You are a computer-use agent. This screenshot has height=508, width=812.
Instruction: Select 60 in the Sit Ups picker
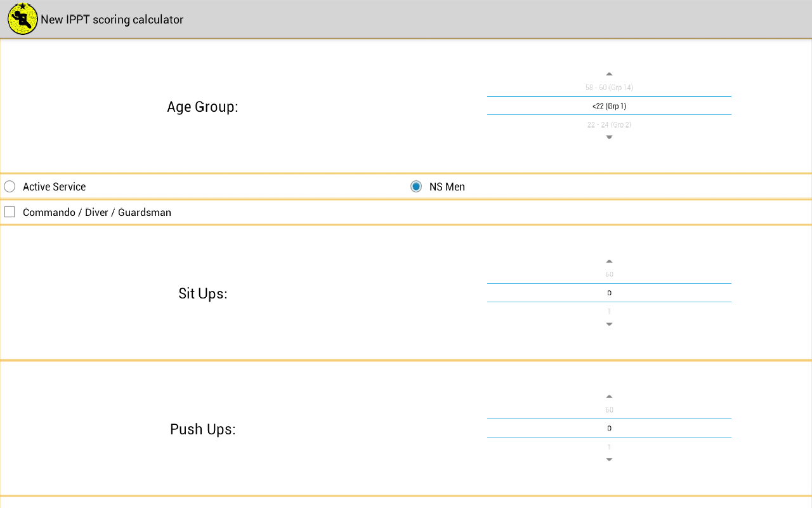609,274
